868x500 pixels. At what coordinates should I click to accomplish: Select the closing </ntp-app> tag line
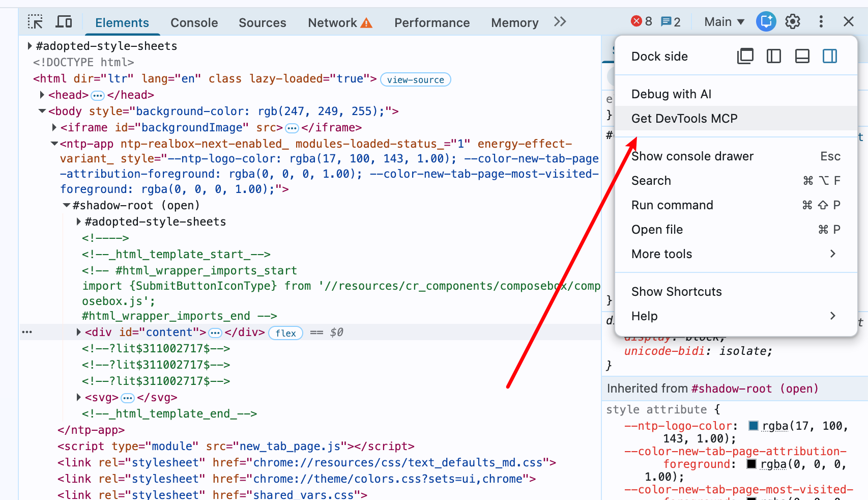pyautogui.click(x=91, y=430)
